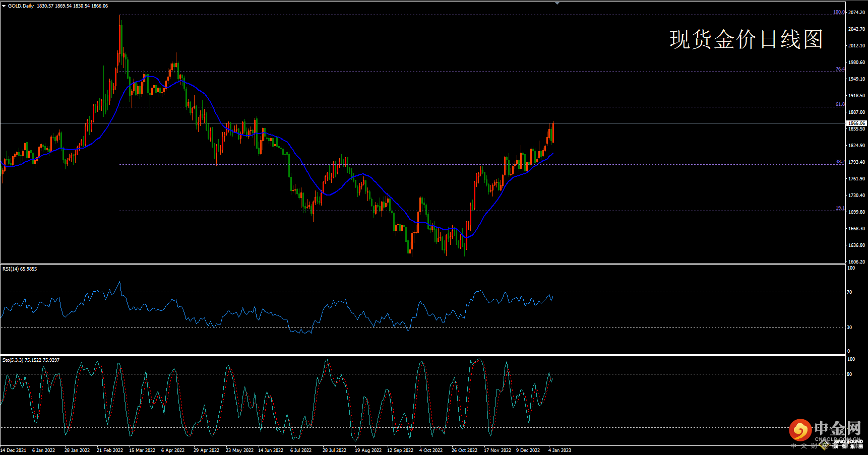Select the Sto(5,3,3) stochastic indicator label
The image size is (868, 455).
tap(30, 360)
